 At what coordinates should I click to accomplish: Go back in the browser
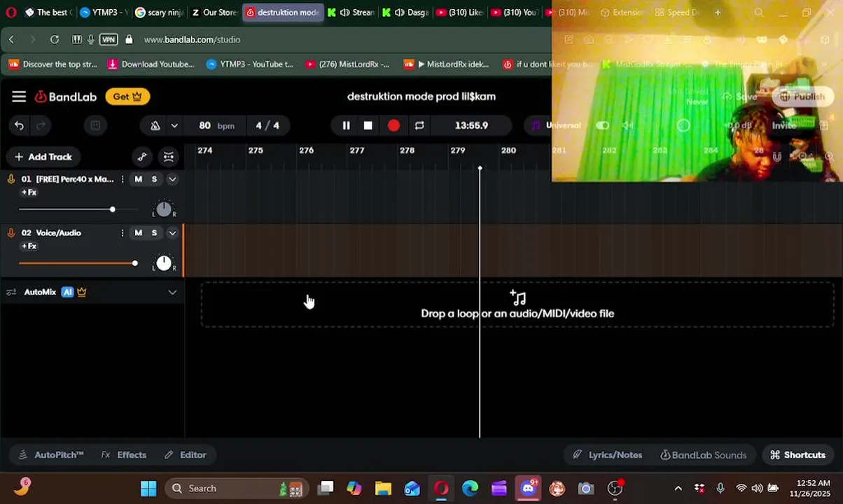pos(11,40)
